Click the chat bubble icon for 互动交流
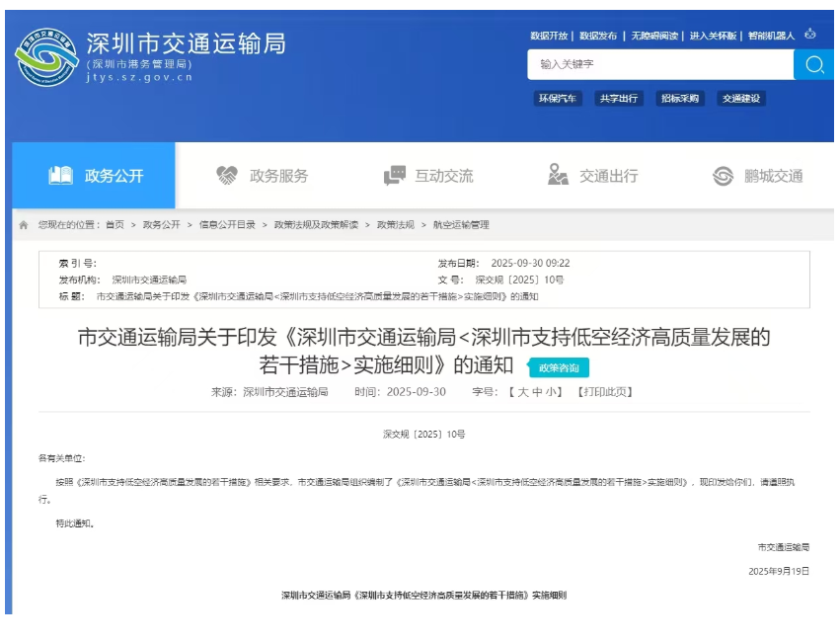This screenshot has height=642, width=840. click(395, 176)
